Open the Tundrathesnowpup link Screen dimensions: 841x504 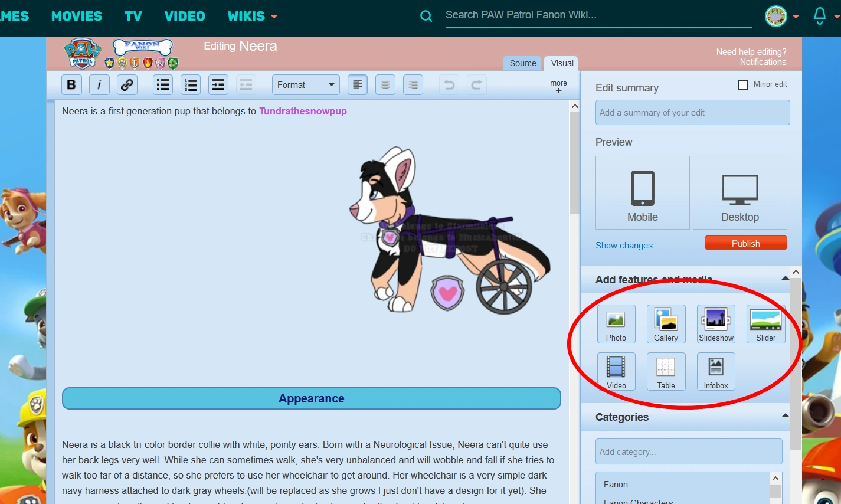[303, 111]
